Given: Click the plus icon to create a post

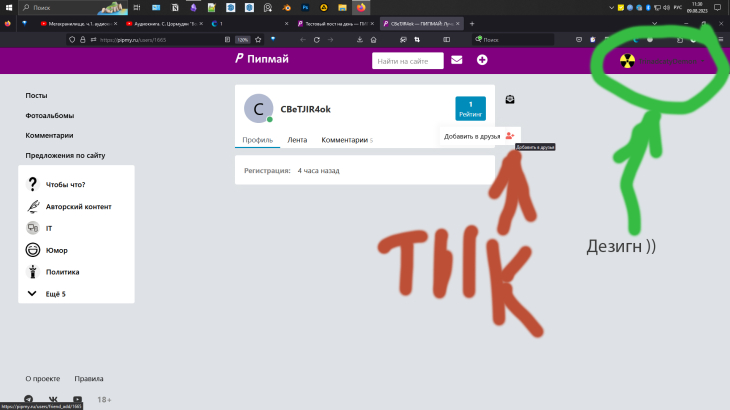Looking at the screenshot, I should [482, 60].
